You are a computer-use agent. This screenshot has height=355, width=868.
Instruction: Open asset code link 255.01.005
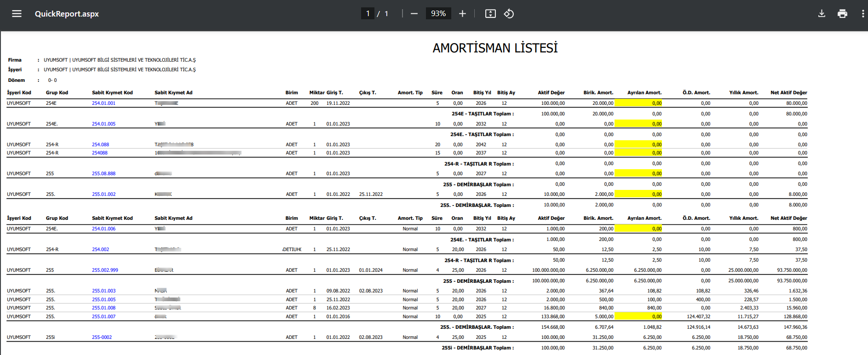[x=103, y=300]
